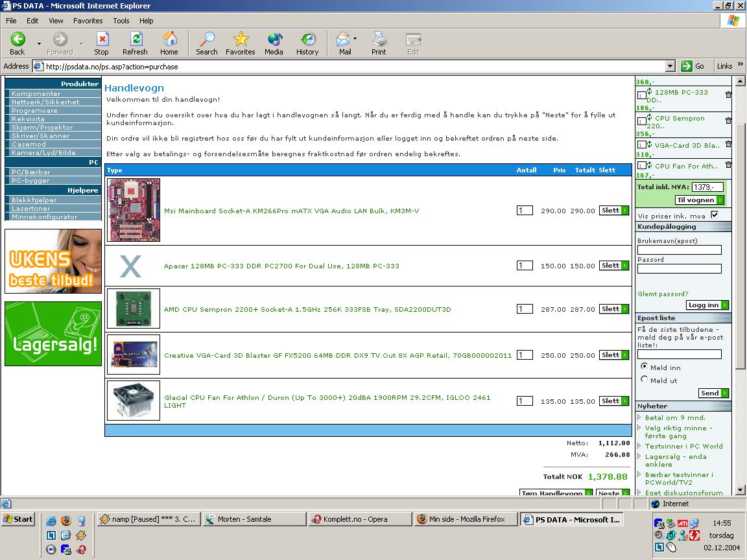Open the Search toolbar icon

pyautogui.click(x=206, y=44)
